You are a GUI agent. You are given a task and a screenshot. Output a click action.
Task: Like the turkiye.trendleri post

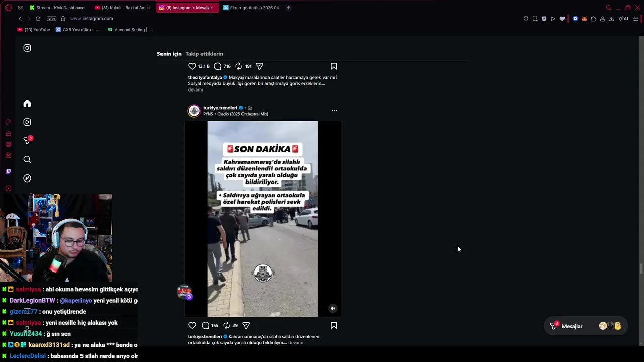pos(192,325)
